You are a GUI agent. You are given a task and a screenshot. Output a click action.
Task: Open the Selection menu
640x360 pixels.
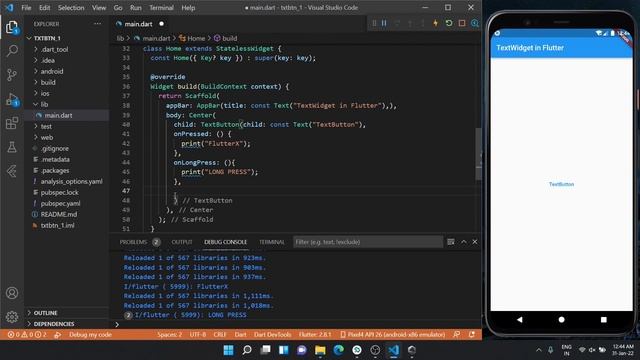click(x=71, y=7)
